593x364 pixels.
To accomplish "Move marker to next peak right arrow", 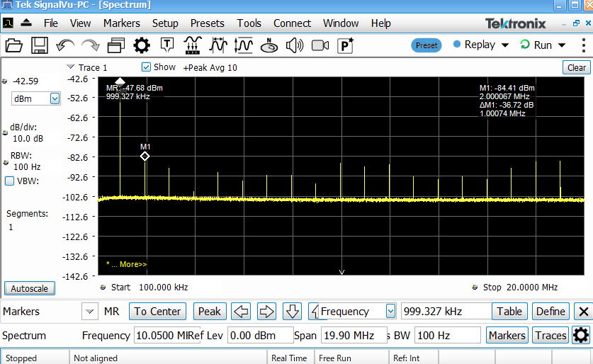I will [266, 312].
